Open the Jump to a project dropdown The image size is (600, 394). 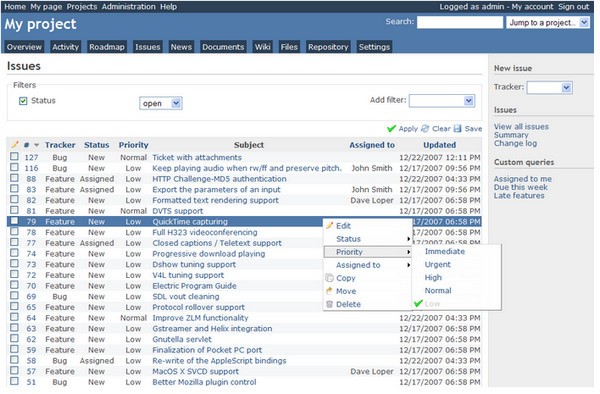click(x=548, y=23)
